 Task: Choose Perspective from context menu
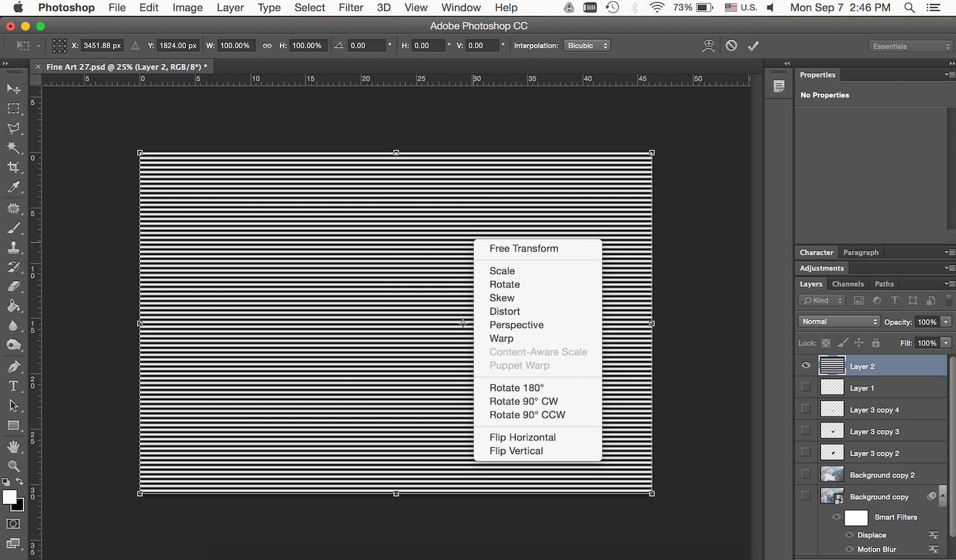click(x=517, y=325)
